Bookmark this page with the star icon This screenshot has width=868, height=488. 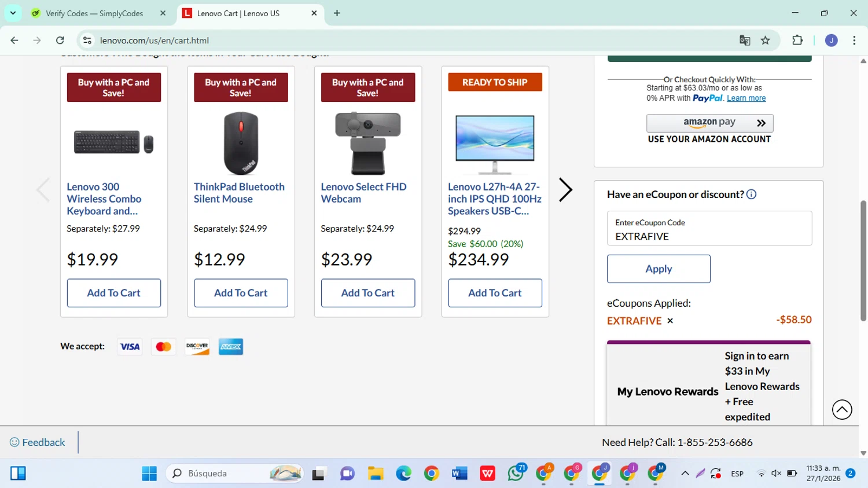pos(766,41)
